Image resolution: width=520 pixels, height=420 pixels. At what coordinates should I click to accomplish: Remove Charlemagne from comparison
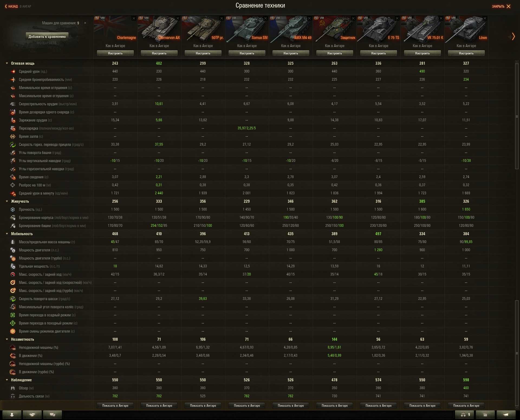(134, 18)
